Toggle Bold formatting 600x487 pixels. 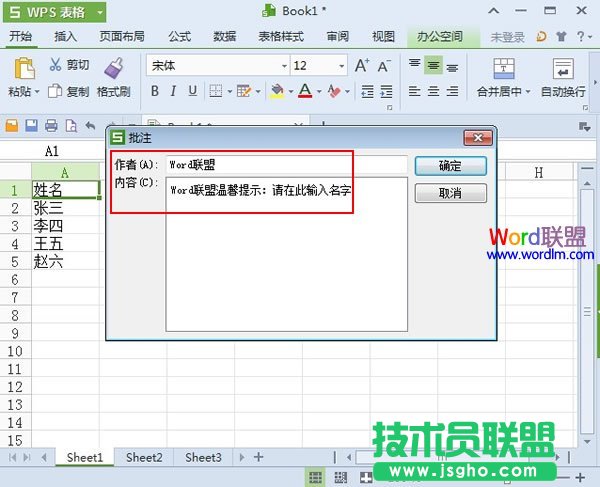tap(155, 91)
